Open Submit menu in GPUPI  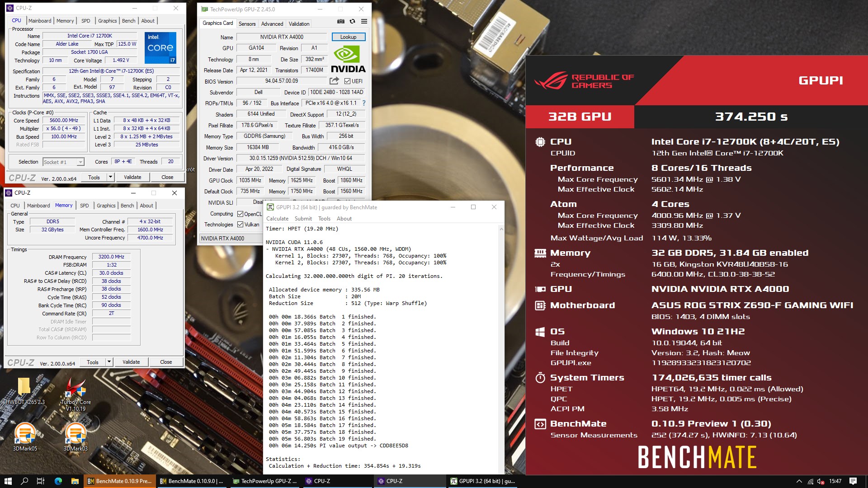coord(303,219)
